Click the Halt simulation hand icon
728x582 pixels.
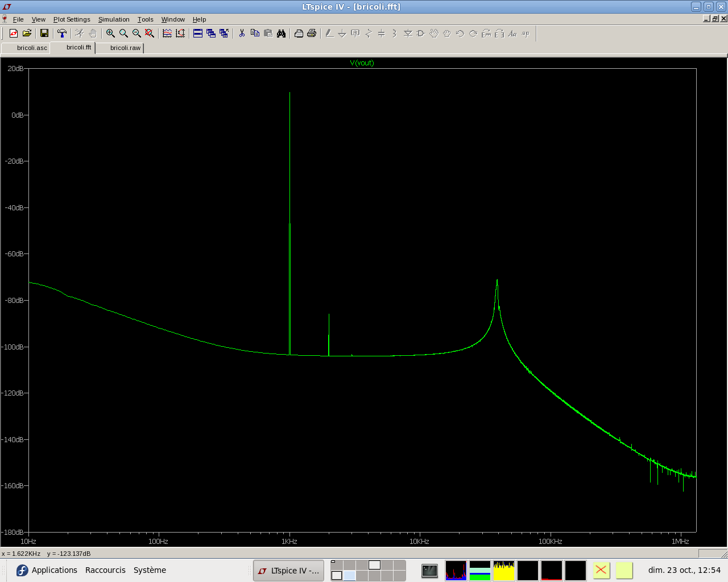93,34
